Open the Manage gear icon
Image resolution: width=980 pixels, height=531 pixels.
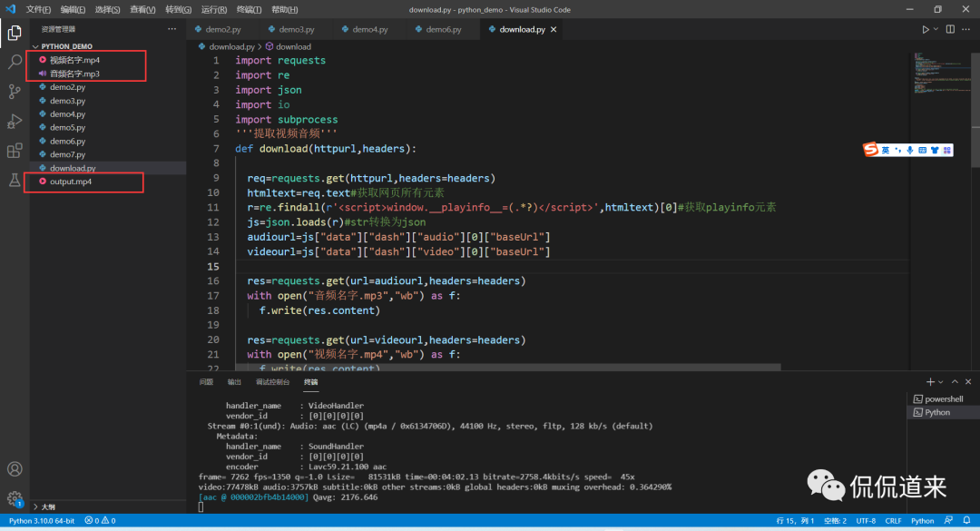click(15, 498)
